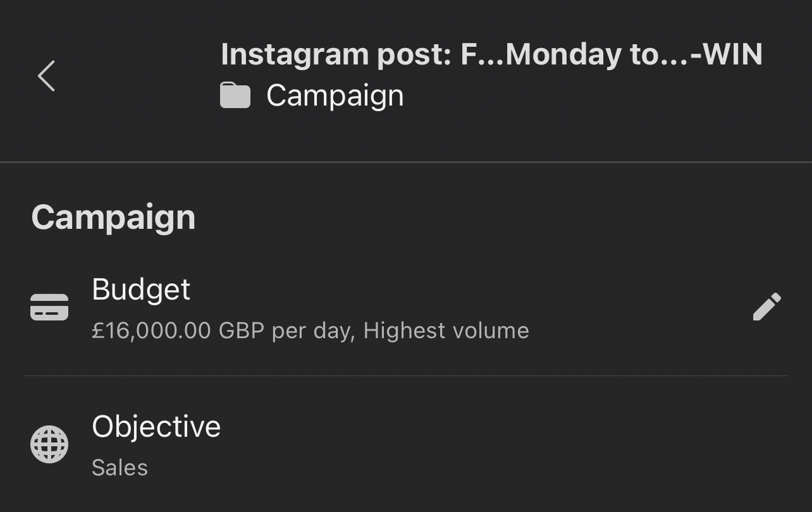Tap the Objective globe icon
The image size is (812, 512).
[x=49, y=444]
